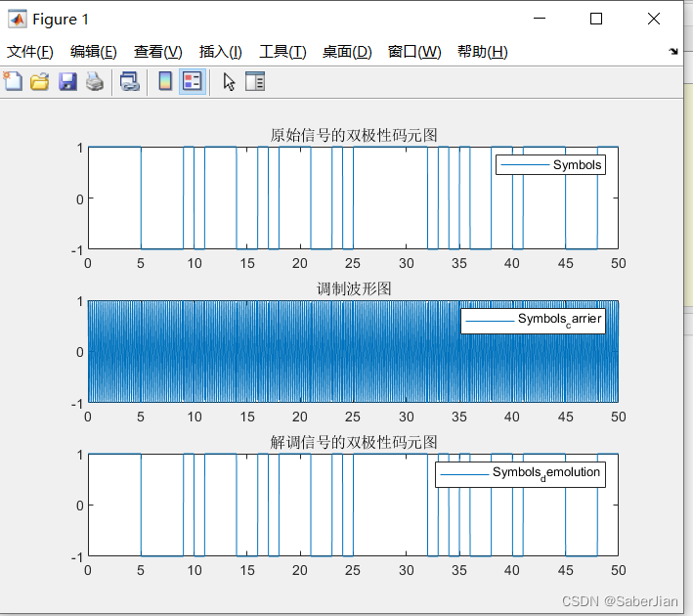693x616 pixels.
Task: Click the Link Plot toolbar icon
Action: point(129,82)
